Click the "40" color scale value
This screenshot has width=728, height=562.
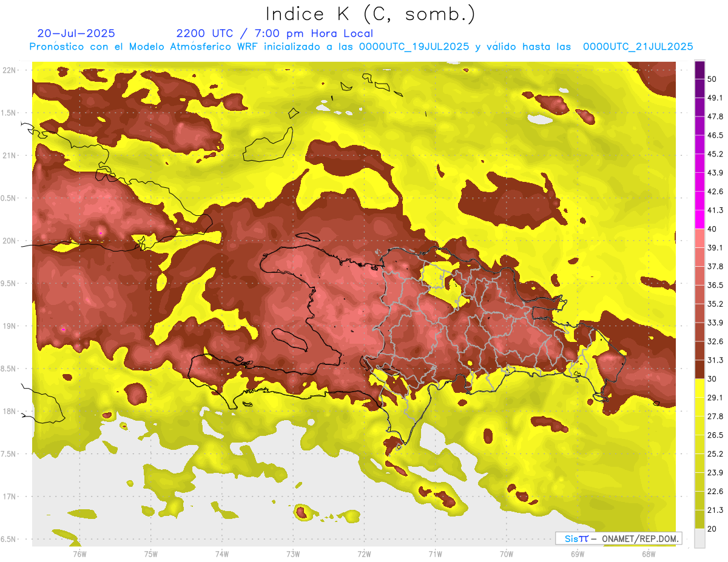click(x=713, y=229)
